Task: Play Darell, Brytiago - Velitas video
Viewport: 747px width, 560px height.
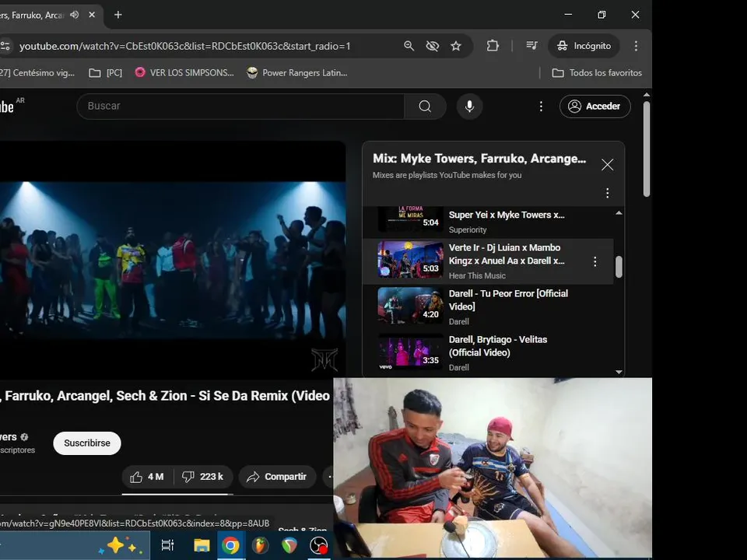Action: point(488,353)
